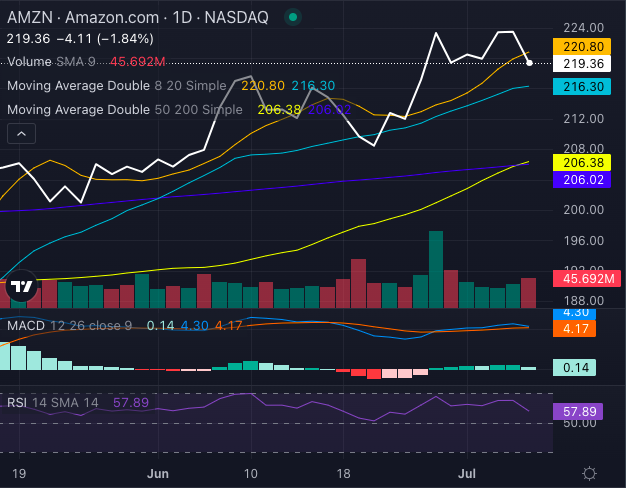This screenshot has height=488, width=626.
Task: Click the 200.00 price scale value
Action: 583,210
